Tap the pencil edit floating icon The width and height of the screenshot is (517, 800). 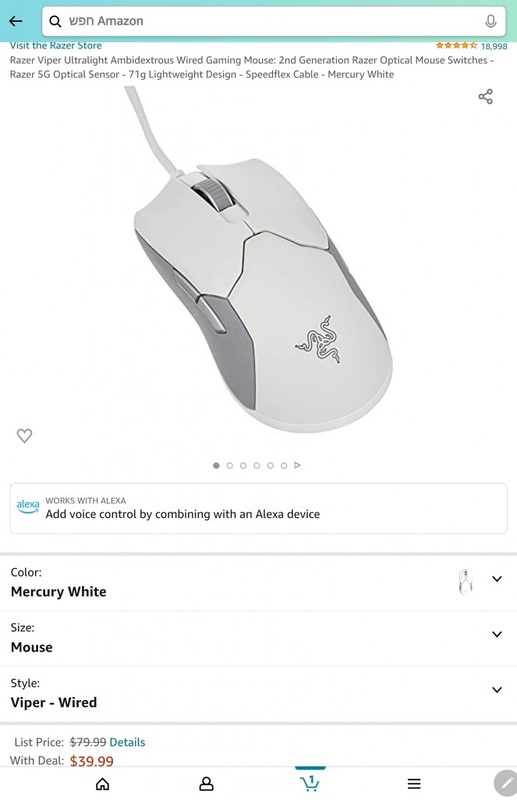pos(506,783)
